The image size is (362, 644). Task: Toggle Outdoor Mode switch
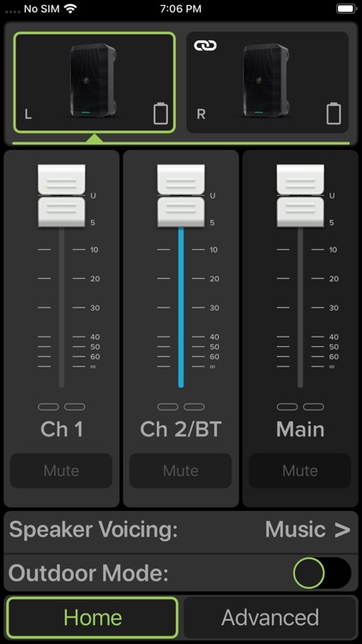point(323,573)
